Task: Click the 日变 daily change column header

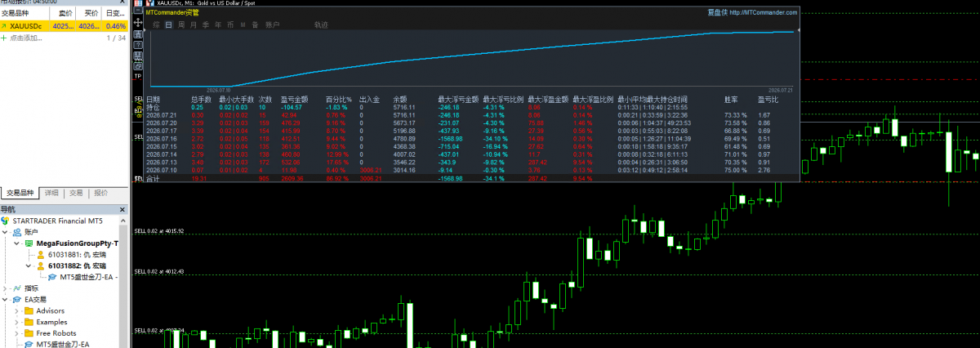Action: coord(115,14)
